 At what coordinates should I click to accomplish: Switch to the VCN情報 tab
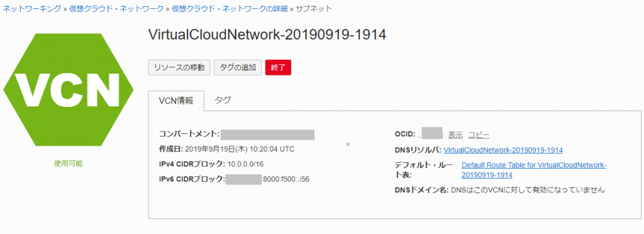coord(176,101)
